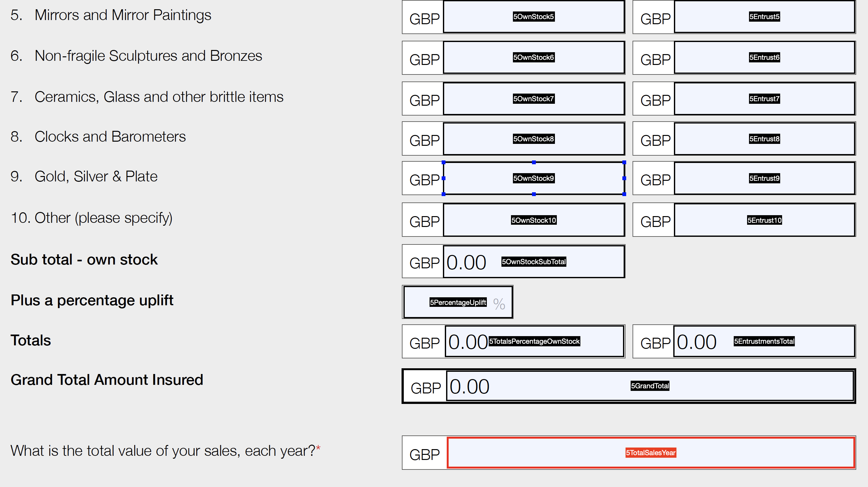
Task: Click the selected 5OwnStock9 Gold Silver field
Action: [533, 178]
